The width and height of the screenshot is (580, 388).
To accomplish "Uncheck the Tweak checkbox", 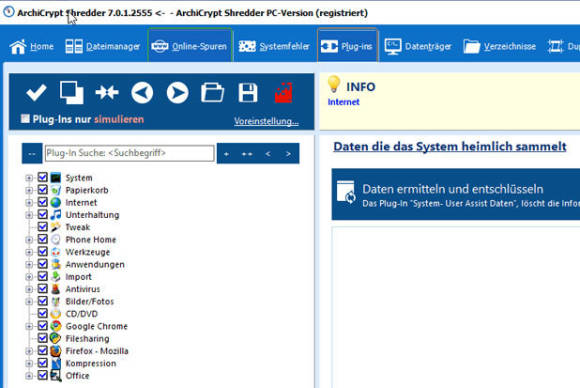I will tap(43, 227).
